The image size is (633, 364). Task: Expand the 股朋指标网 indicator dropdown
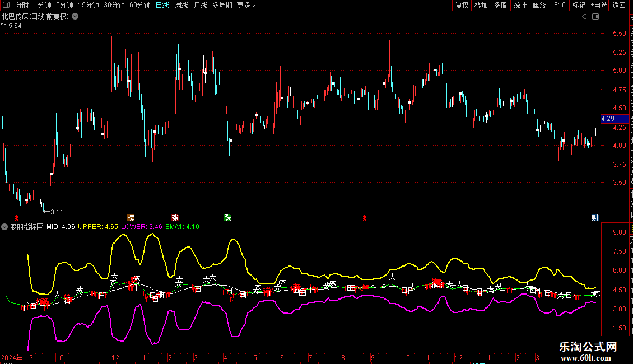click(x=4, y=227)
